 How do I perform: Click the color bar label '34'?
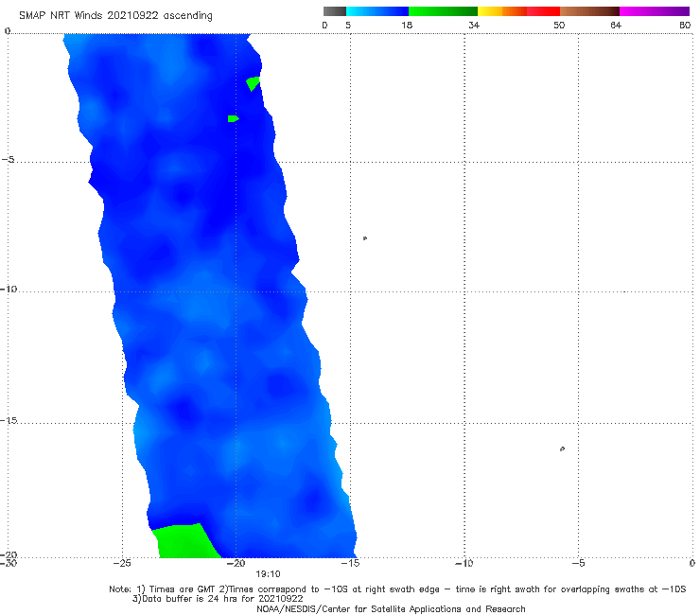point(474,25)
